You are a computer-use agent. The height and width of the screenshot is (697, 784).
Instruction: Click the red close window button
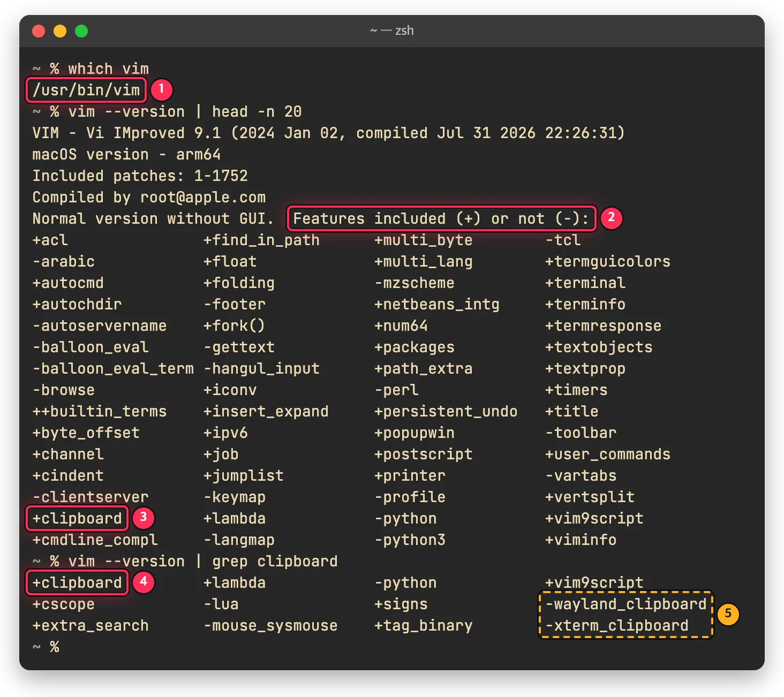coord(39,31)
